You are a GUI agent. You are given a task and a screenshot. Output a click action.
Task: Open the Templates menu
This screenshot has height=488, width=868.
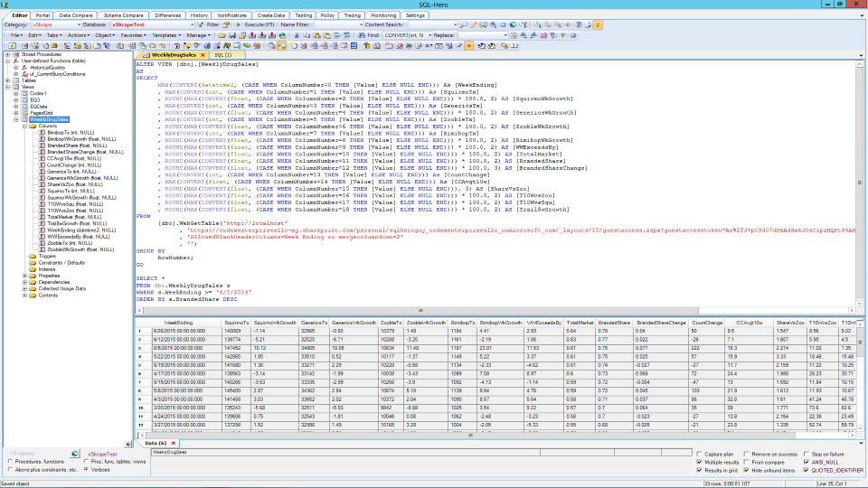(165, 35)
